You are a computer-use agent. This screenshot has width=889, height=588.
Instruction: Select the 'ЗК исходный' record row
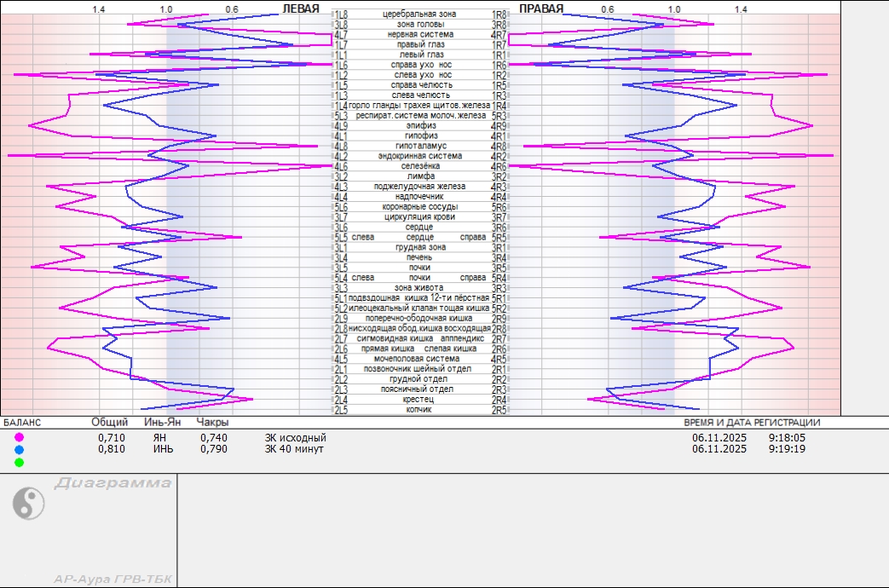[295, 438]
